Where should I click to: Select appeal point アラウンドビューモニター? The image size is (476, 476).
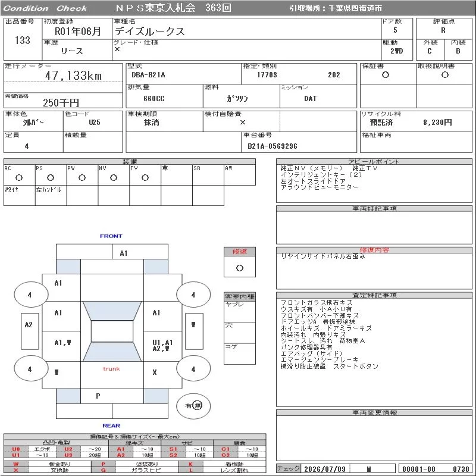[320, 187]
